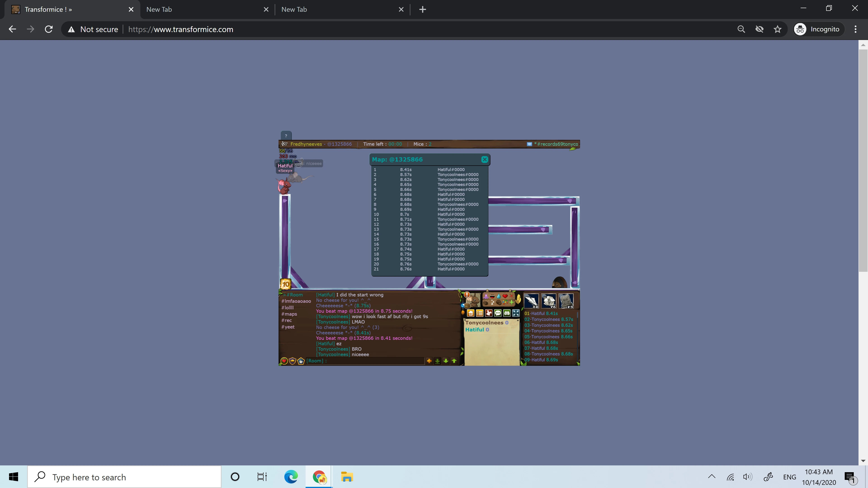Viewport: 868px width, 488px height.
Task: Click the green down arrow in chat
Action: coord(446,361)
